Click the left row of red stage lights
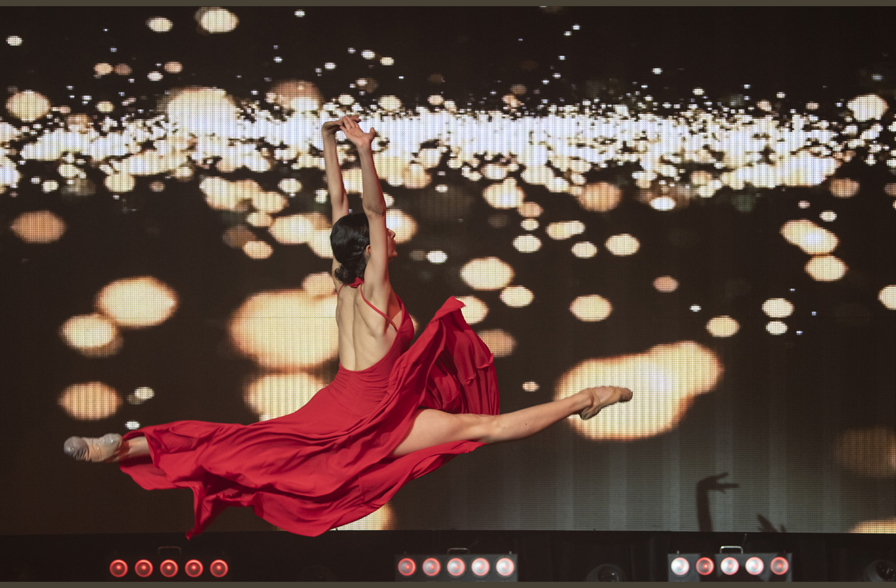Viewport: 896px width, 588px height. click(x=169, y=567)
